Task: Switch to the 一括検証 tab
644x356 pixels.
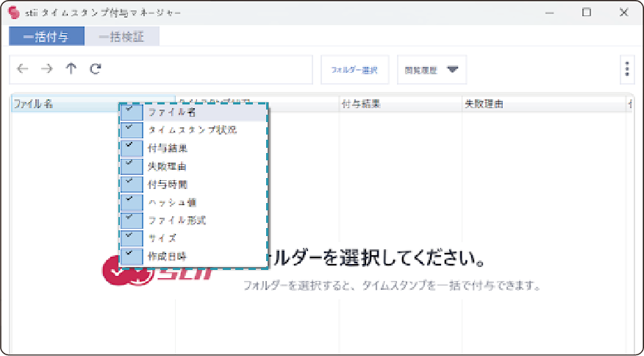Action: pos(122,37)
